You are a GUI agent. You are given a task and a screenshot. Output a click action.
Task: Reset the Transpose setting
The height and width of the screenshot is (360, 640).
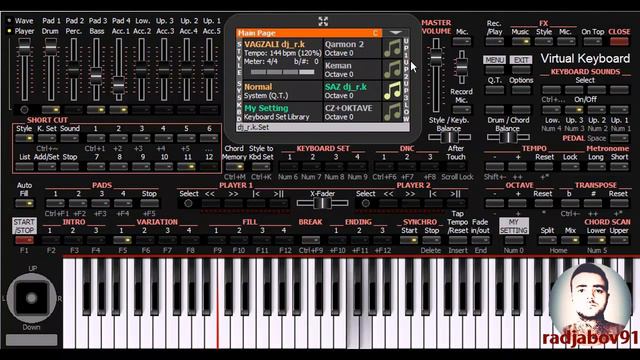618,203
